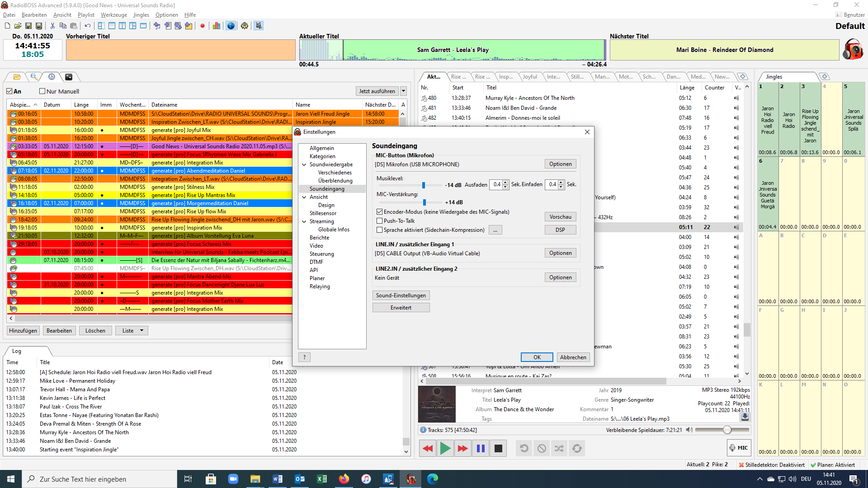The width and height of the screenshot is (868, 488).
Task: Click the red record dot toolbar icon
Action: tap(203, 26)
